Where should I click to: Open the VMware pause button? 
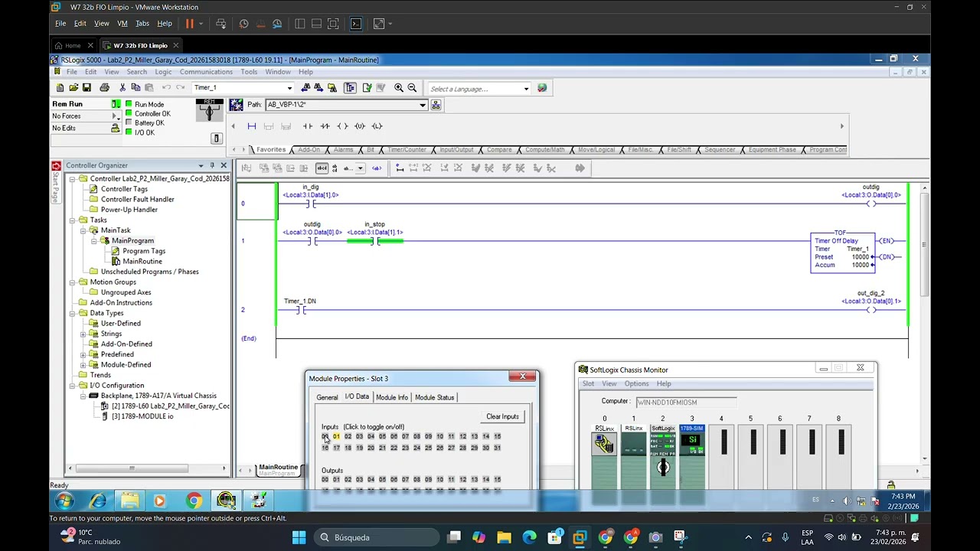pyautogui.click(x=189, y=24)
